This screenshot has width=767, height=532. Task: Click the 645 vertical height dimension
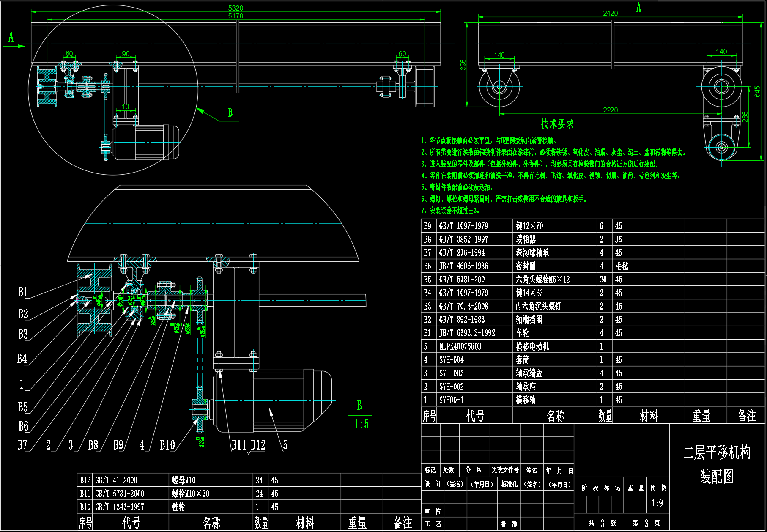pos(757,92)
